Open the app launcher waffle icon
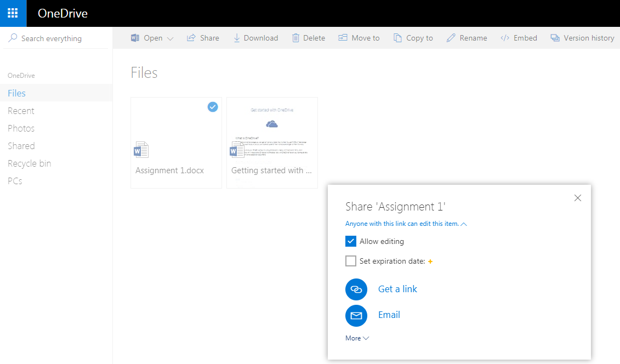This screenshot has width=620, height=364. pyautogui.click(x=13, y=13)
